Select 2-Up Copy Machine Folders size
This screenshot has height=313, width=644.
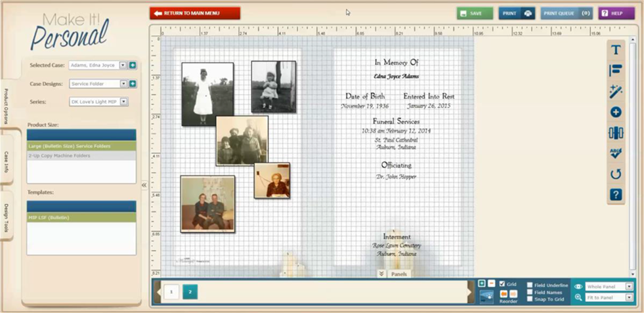[81, 156]
